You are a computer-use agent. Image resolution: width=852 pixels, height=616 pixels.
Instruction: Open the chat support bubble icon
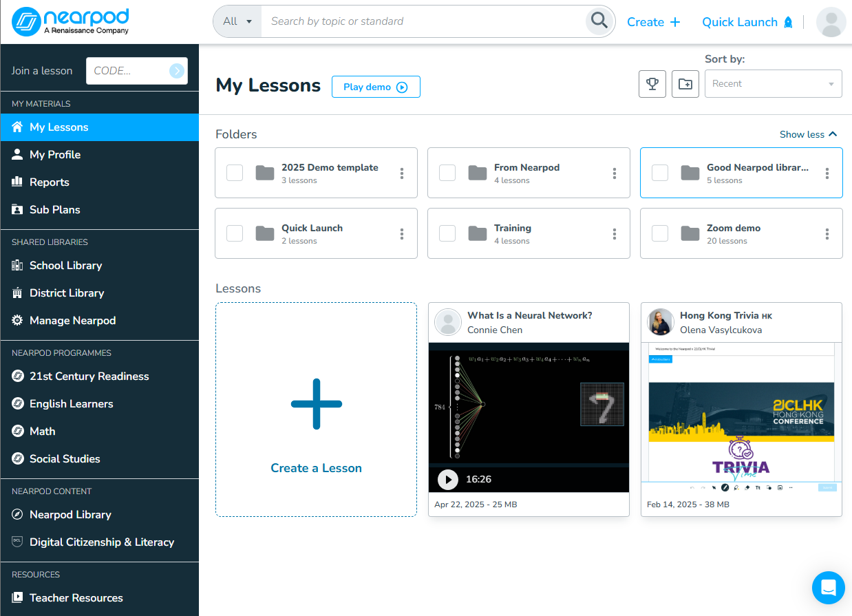828,587
